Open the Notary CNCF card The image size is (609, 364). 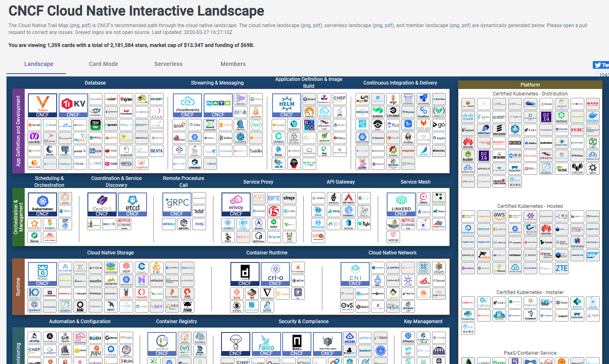[297, 344]
